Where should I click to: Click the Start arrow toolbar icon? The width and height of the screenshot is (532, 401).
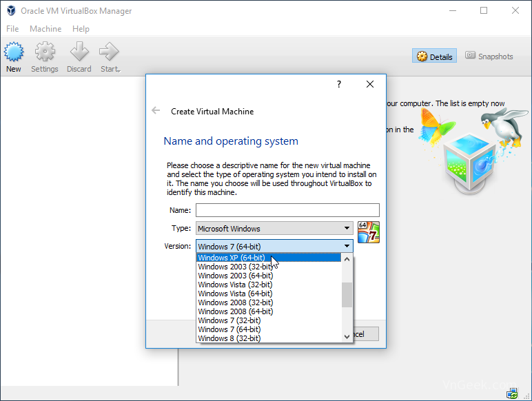click(x=110, y=52)
